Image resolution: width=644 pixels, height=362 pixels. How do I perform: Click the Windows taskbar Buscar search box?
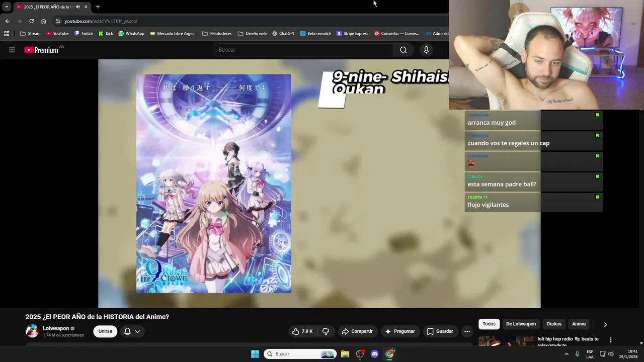(x=300, y=354)
